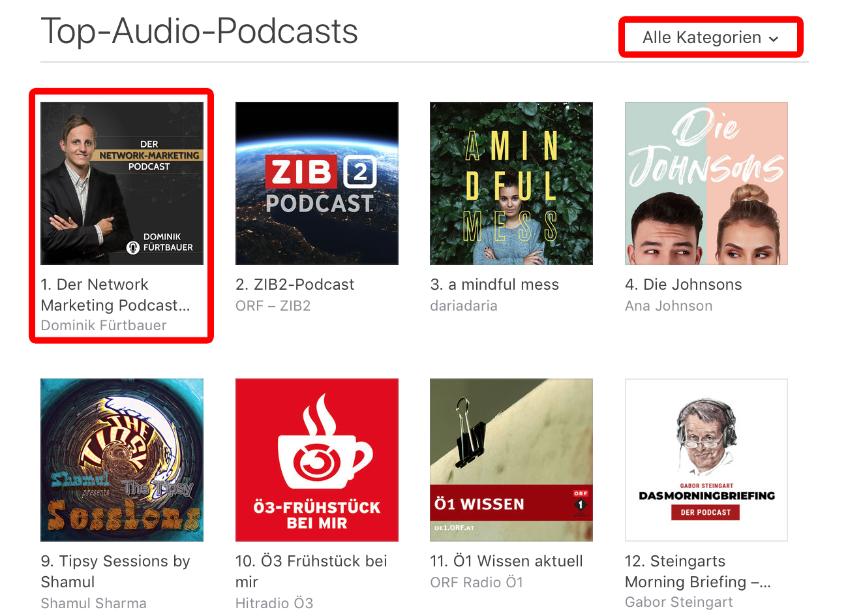848x616 pixels.
Task: Click the Top-Audio-Podcasts heading
Action: pos(200,31)
